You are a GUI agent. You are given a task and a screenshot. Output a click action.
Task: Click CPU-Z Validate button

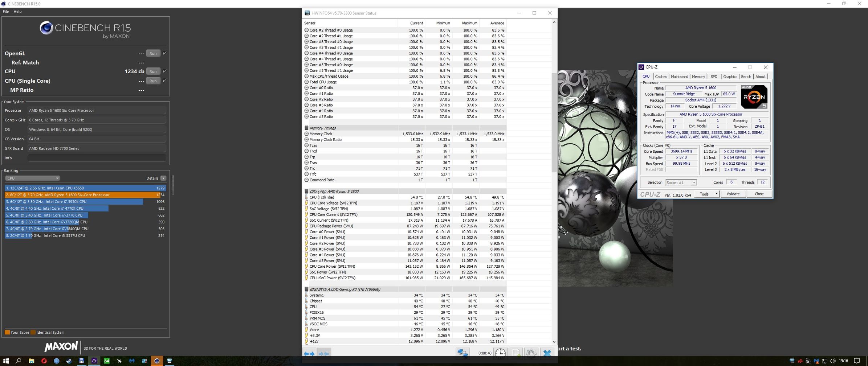(x=733, y=194)
